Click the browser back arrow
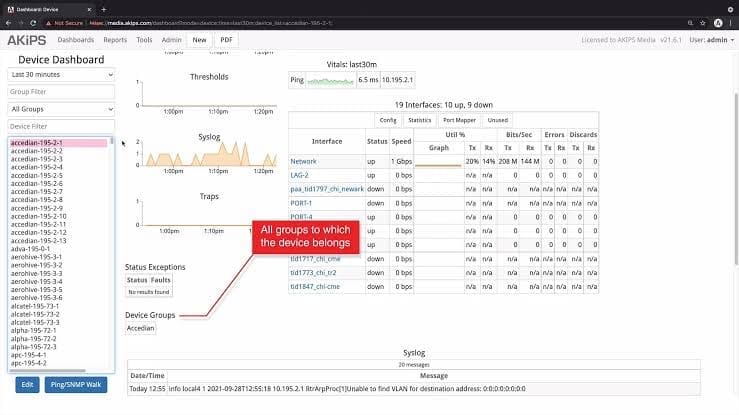The width and height of the screenshot is (739, 415). point(10,21)
